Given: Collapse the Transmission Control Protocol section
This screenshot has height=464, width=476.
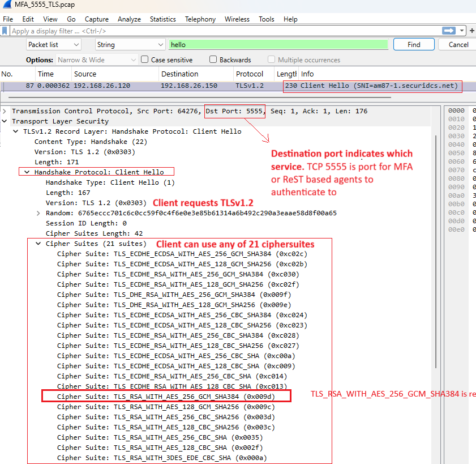Looking at the screenshot, I should coord(4,110).
